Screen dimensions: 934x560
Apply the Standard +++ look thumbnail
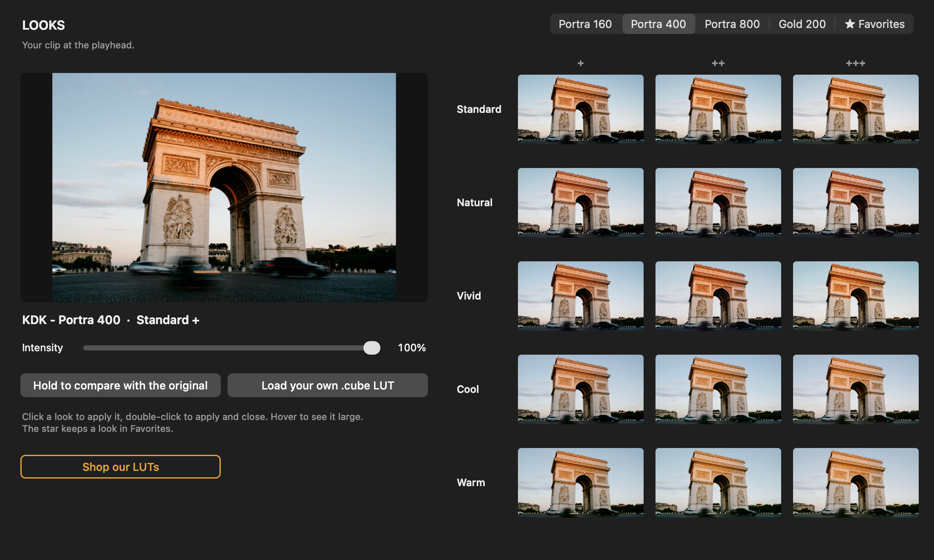[856, 109]
